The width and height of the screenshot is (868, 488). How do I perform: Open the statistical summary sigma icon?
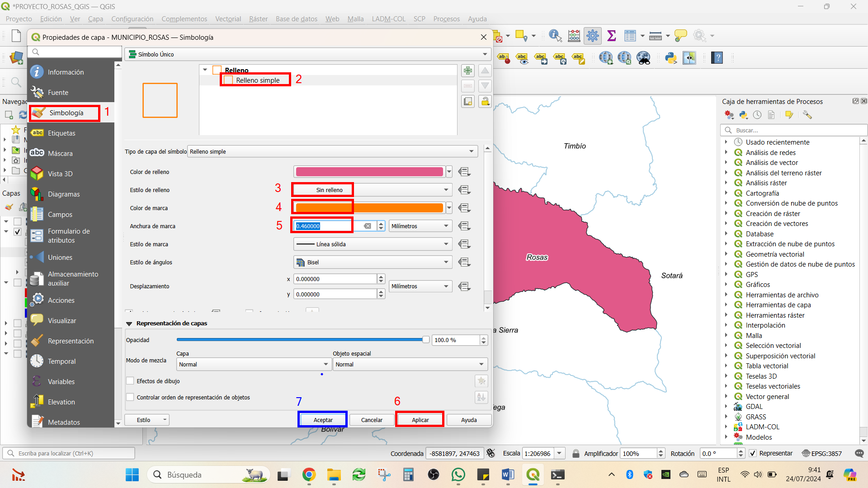pyautogui.click(x=611, y=36)
